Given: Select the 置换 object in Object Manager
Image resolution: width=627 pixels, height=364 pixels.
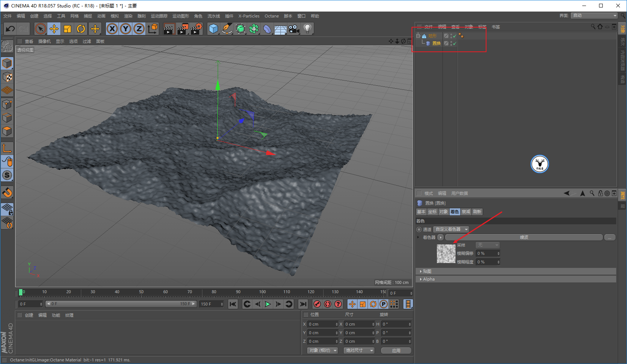Looking at the screenshot, I should pyautogui.click(x=436, y=43).
